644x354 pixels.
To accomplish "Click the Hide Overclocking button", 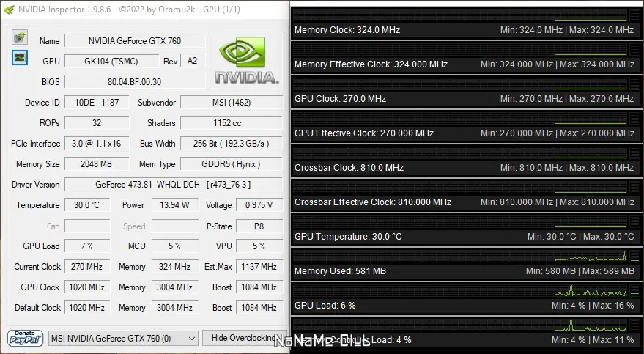I will click(x=245, y=338).
